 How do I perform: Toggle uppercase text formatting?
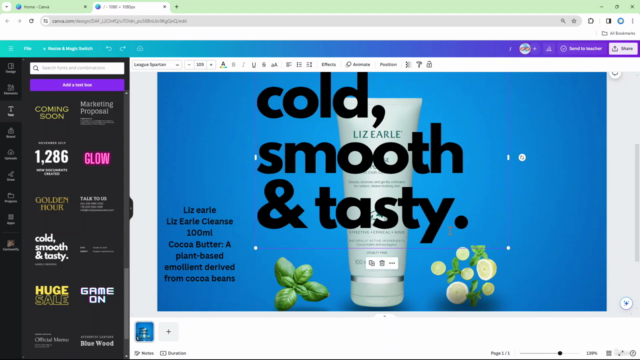[274, 64]
